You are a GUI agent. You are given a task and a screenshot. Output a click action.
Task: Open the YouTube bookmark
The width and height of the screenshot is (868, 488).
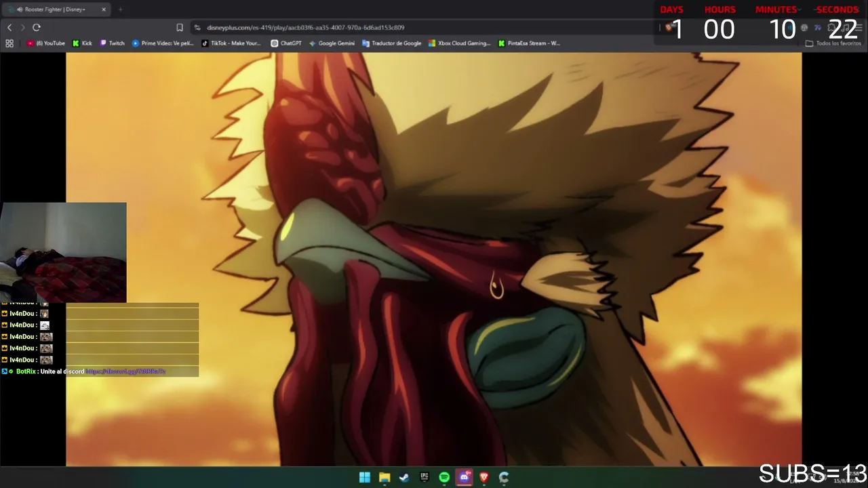pyautogui.click(x=46, y=43)
